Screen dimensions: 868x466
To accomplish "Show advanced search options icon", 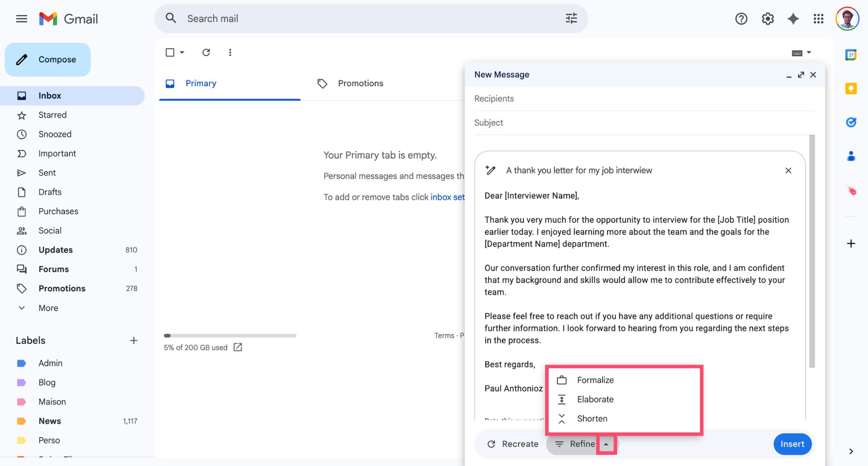I will tap(571, 18).
